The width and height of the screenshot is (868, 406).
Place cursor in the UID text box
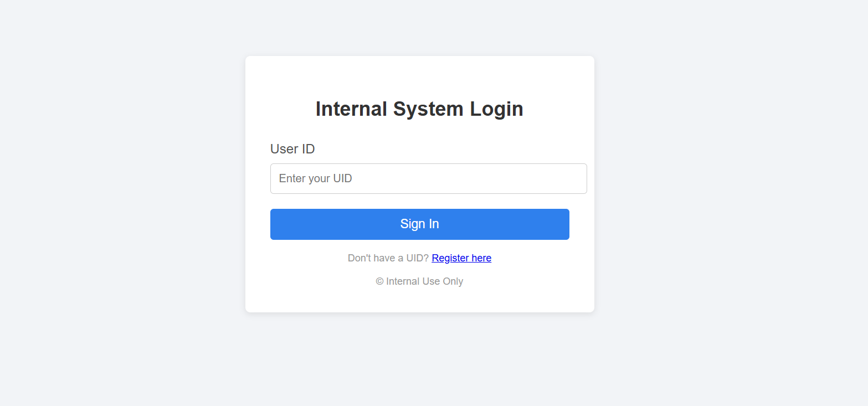[x=428, y=178]
